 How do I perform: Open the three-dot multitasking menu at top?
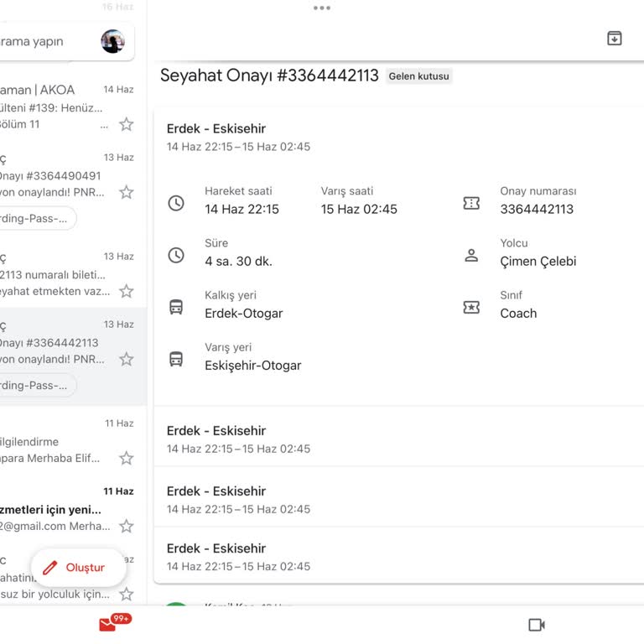pos(322,8)
